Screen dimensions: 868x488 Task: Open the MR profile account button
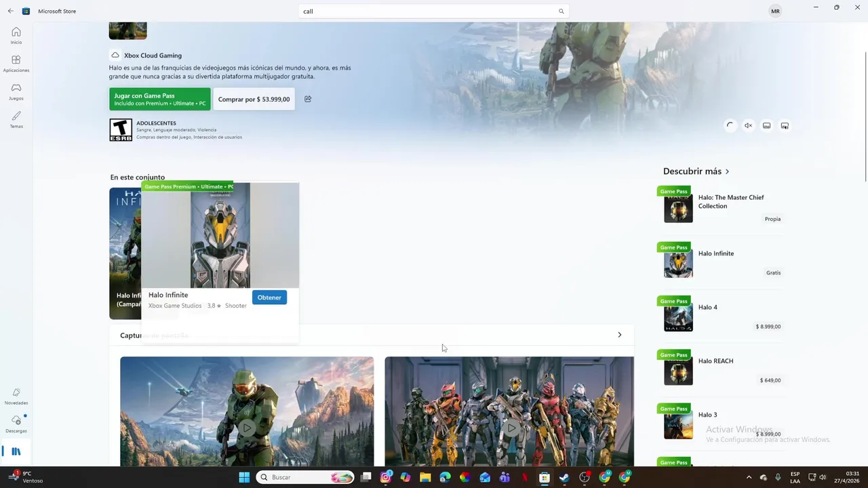point(775,11)
